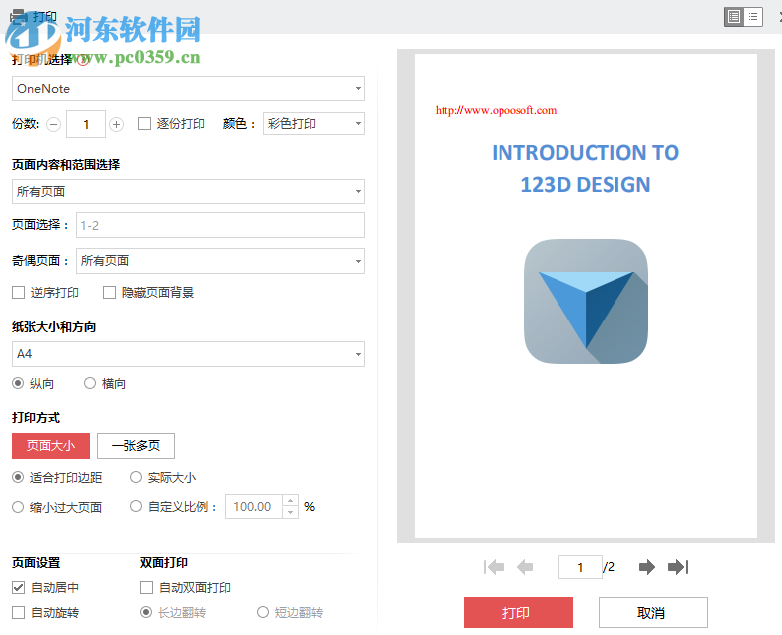Decrease custom scale with down arrow
Screen dimensions: 782x635
coord(290,513)
